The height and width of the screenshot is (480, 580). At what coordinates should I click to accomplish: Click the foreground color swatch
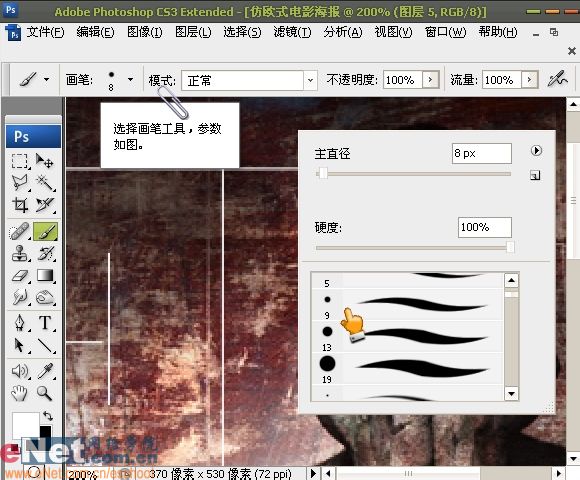[x=26, y=425]
